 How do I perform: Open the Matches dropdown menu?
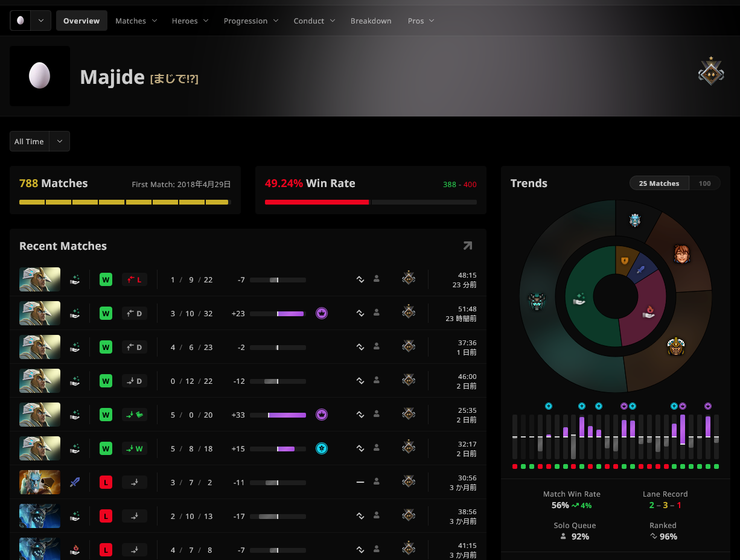(136, 21)
